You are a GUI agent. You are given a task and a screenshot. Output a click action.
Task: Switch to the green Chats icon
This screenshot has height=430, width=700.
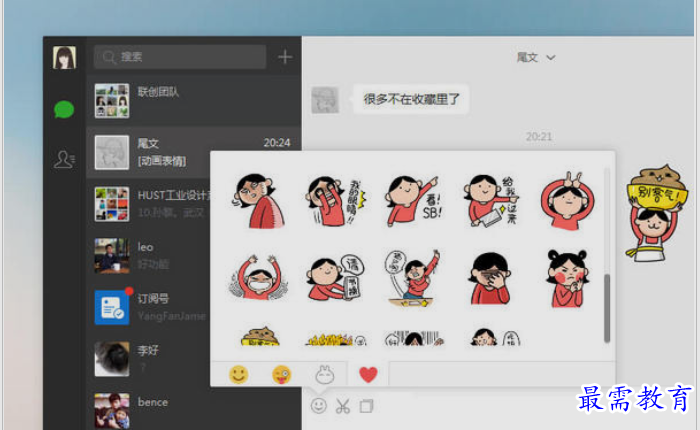click(x=64, y=109)
